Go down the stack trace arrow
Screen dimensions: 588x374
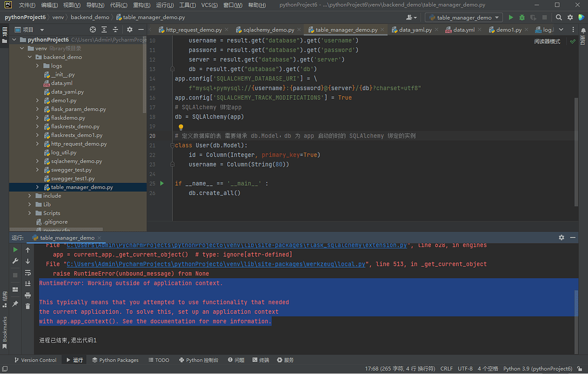[x=28, y=261]
